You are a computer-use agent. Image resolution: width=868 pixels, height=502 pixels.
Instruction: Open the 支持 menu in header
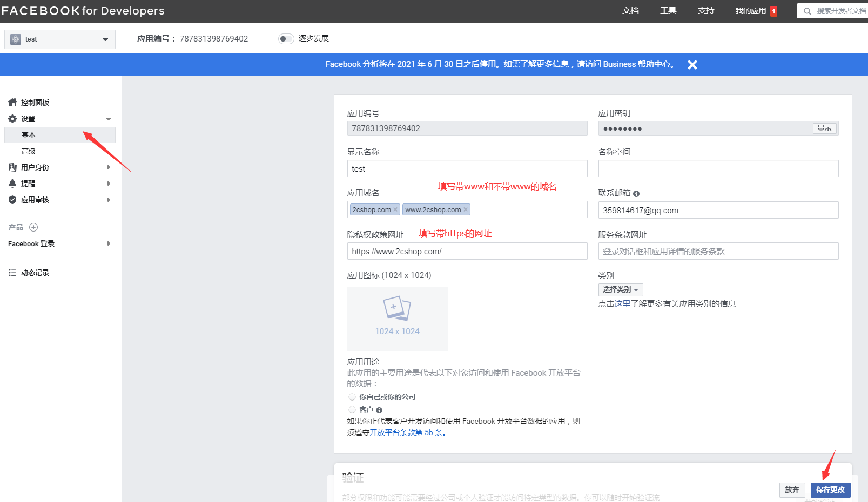pos(706,11)
